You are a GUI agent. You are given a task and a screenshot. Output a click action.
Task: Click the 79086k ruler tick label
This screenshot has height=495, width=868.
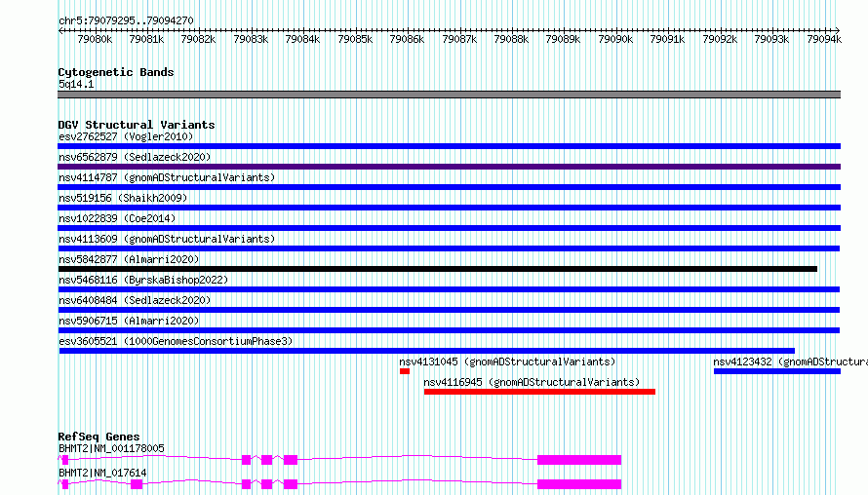tap(407, 39)
